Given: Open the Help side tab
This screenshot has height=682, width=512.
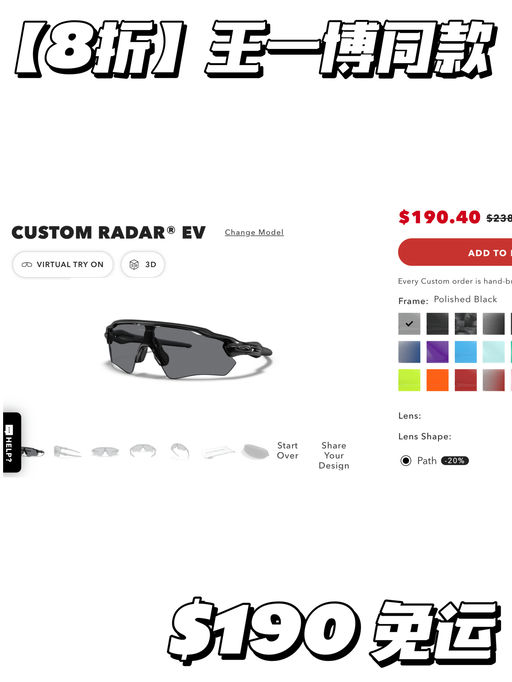Looking at the screenshot, I should coord(12,442).
